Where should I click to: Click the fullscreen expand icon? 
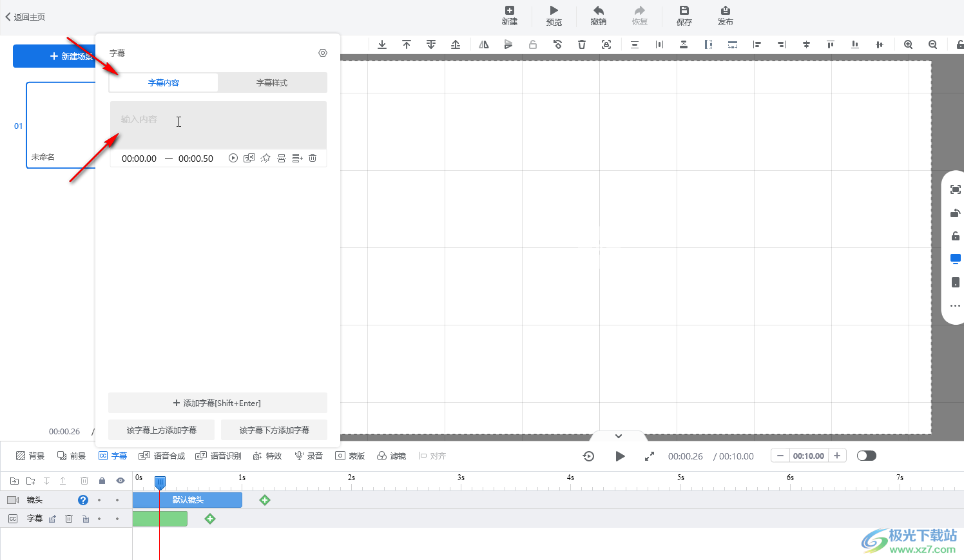650,456
